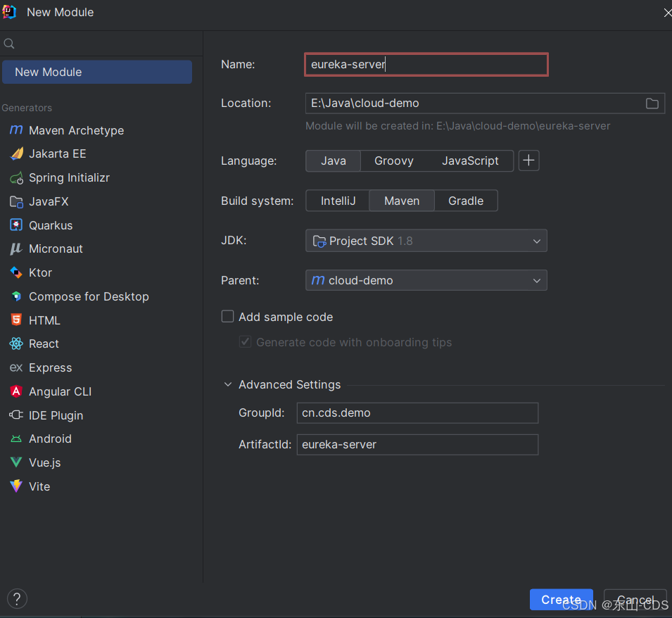Click the search magnifier icon
This screenshot has height=618, width=672.
(x=9, y=43)
